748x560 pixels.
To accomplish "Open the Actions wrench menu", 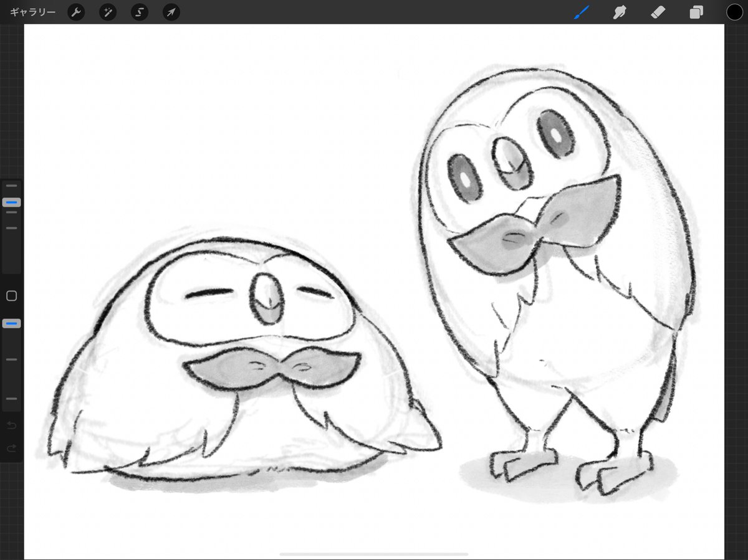I will coord(76,12).
